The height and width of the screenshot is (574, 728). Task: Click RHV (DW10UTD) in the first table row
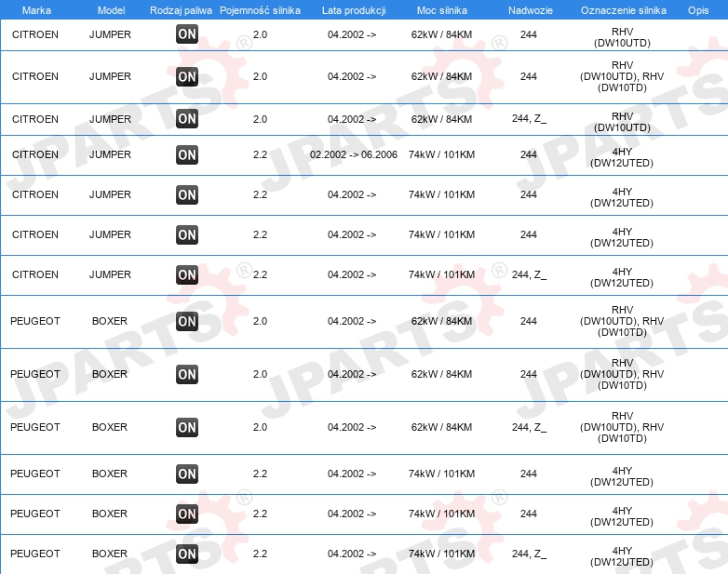622,37
